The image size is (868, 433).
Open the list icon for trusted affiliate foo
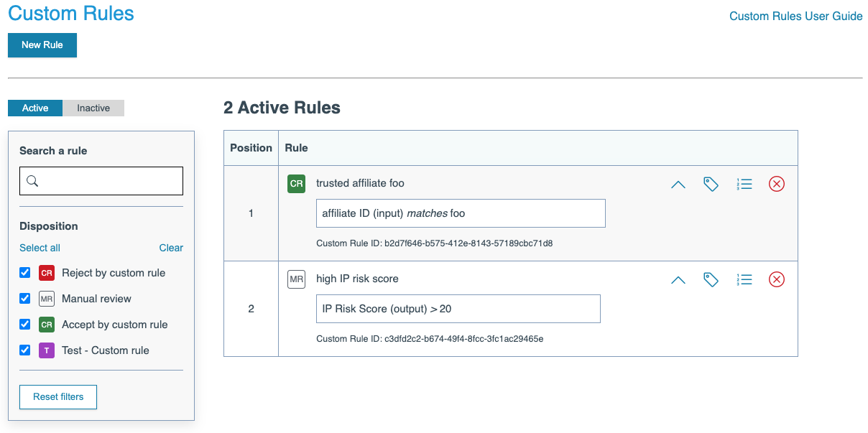(744, 185)
